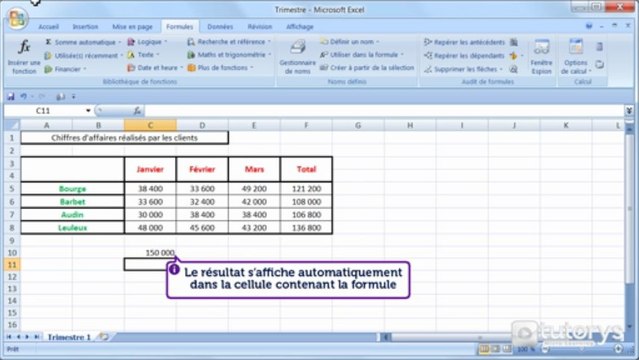Click the Office button
The width and height of the screenshot is (639, 360).
(17, 19)
